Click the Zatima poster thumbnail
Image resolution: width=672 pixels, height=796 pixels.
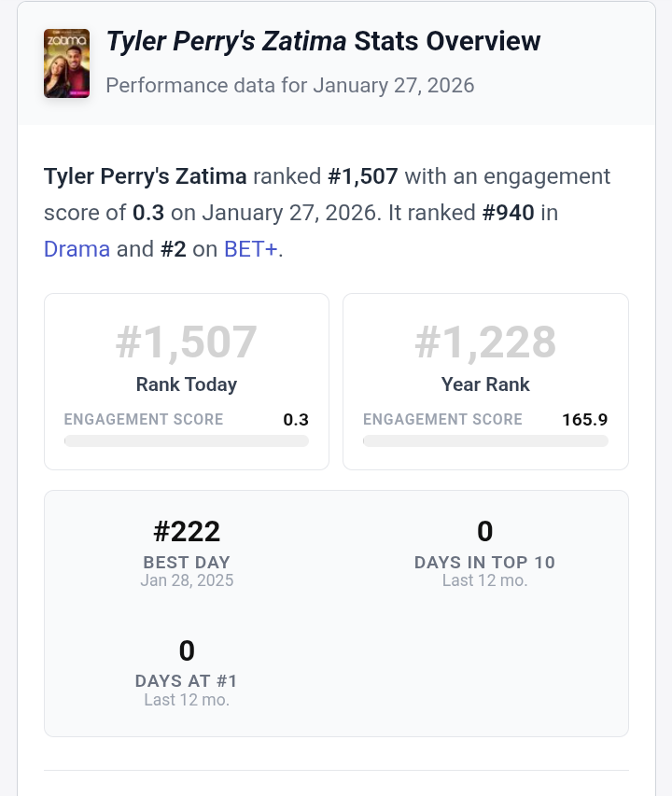(66, 63)
